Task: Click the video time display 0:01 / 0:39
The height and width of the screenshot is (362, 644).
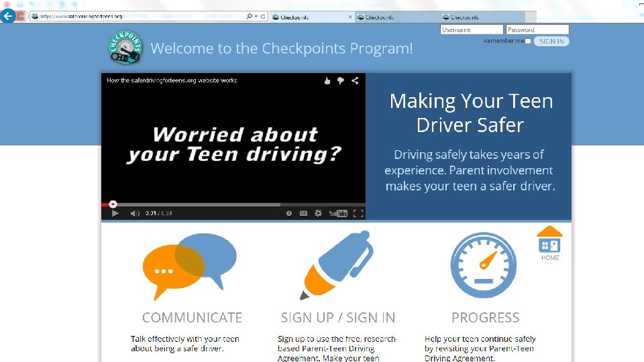Action: click(x=158, y=213)
